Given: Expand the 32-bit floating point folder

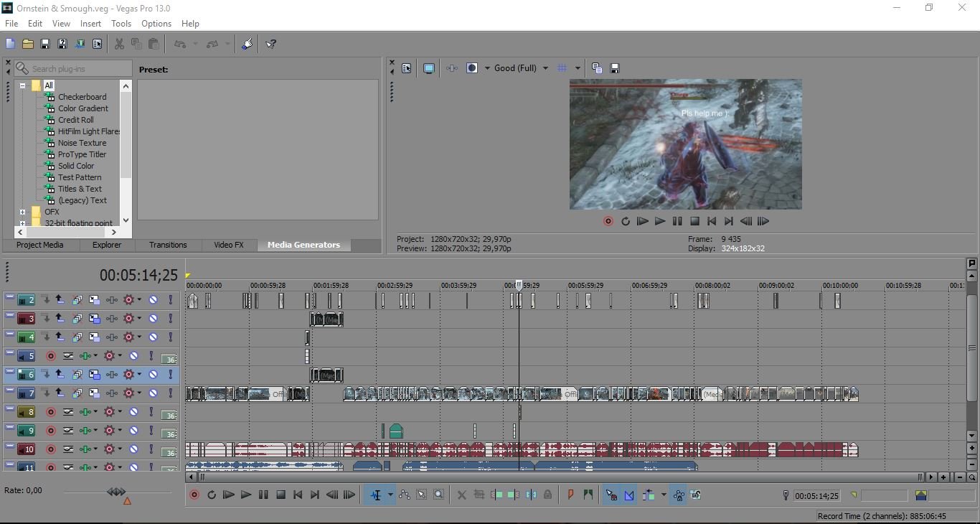Looking at the screenshot, I should [x=22, y=223].
